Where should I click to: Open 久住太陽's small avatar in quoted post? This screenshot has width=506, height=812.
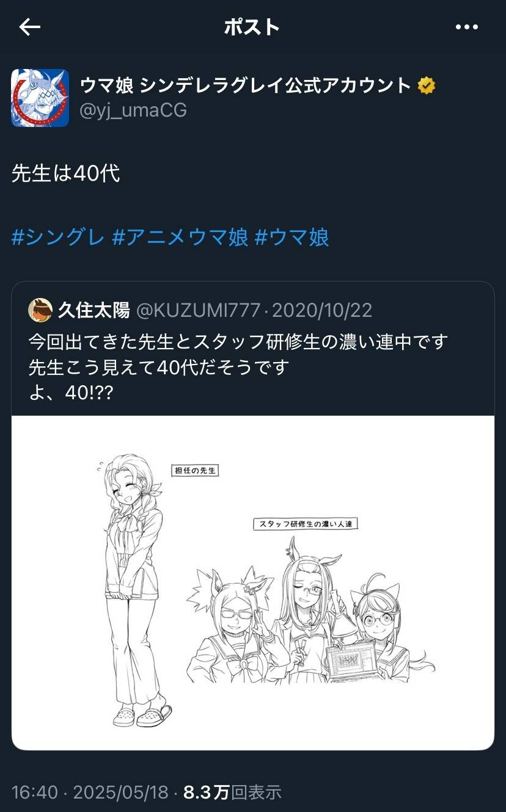click(x=40, y=310)
